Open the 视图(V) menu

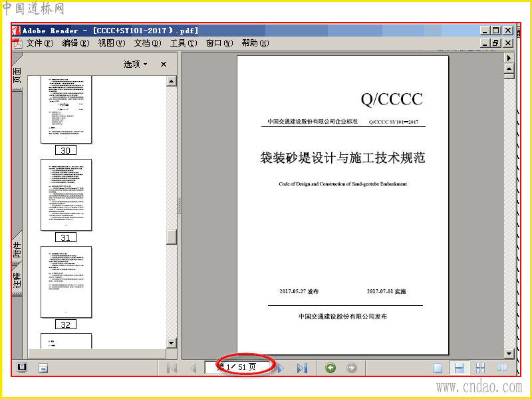111,43
